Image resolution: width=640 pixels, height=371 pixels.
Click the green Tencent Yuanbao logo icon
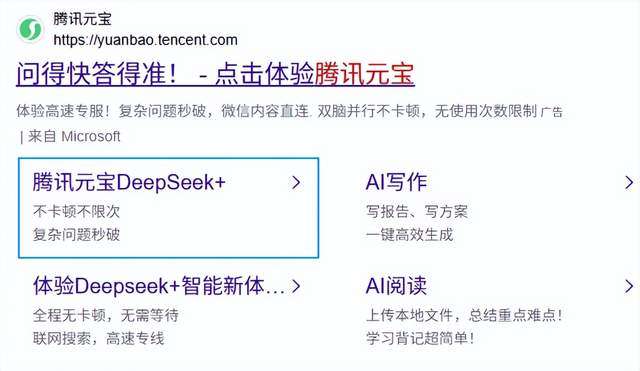[x=30, y=29]
